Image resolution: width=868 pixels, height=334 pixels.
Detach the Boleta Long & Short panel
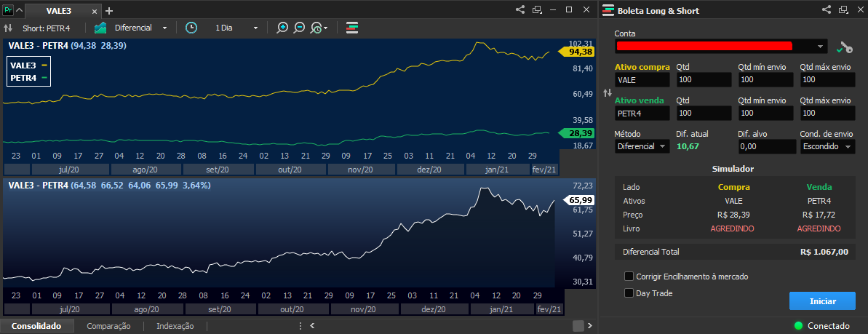843,9
